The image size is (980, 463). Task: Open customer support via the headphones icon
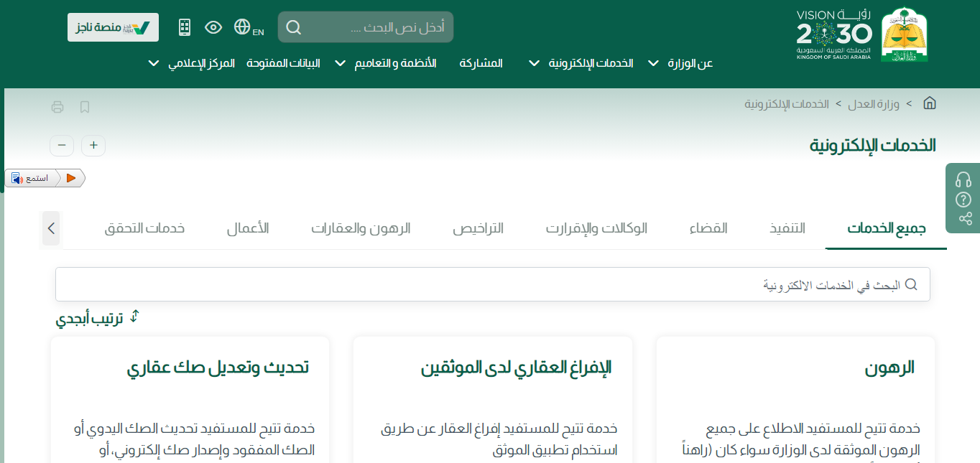[x=963, y=179]
